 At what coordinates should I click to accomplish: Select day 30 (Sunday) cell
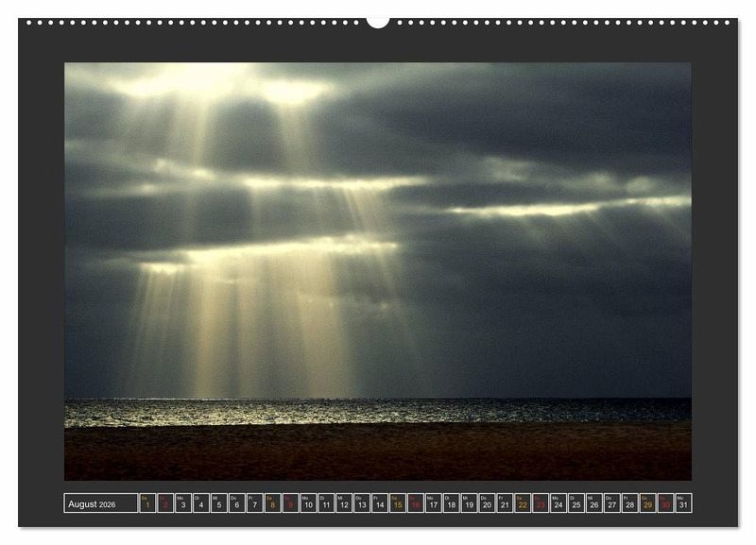pos(665,502)
